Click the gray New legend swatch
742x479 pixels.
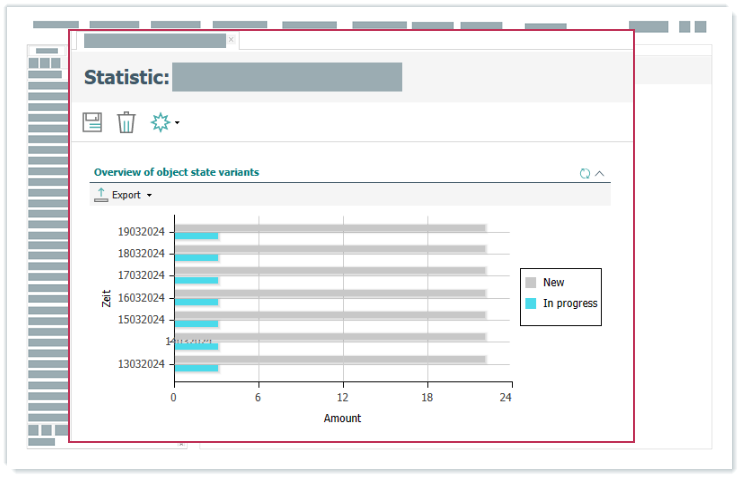click(530, 283)
